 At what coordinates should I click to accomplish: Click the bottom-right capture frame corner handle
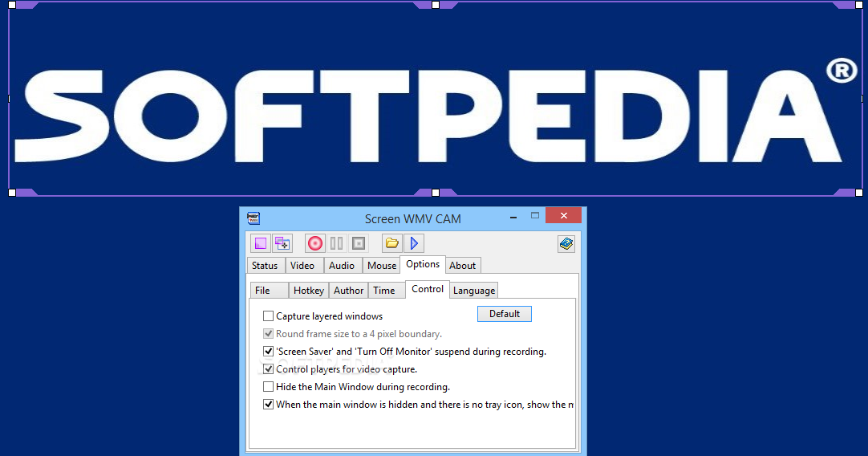pyautogui.click(x=859, y=193)
